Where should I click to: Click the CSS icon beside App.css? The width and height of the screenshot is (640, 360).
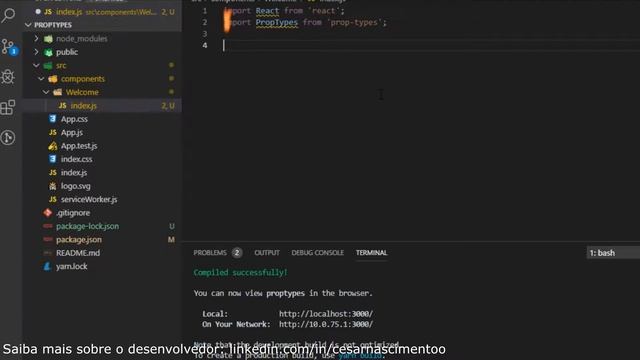point(53,119)
